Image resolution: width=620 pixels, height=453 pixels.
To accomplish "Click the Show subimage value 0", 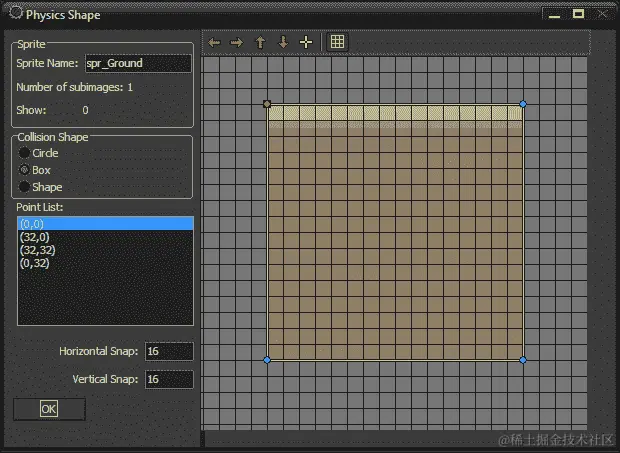I will pyautogui.click(x=85, y=110).
